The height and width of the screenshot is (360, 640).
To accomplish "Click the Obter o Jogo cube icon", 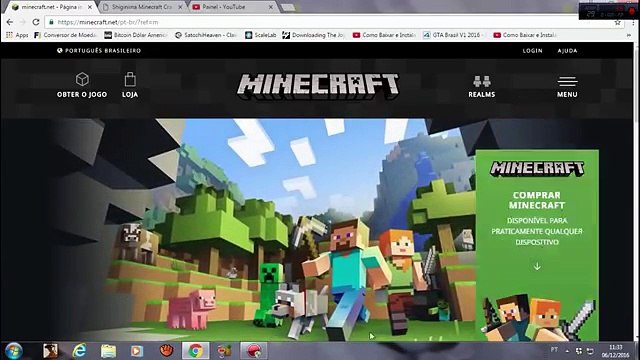I will [x=82, y=79].
